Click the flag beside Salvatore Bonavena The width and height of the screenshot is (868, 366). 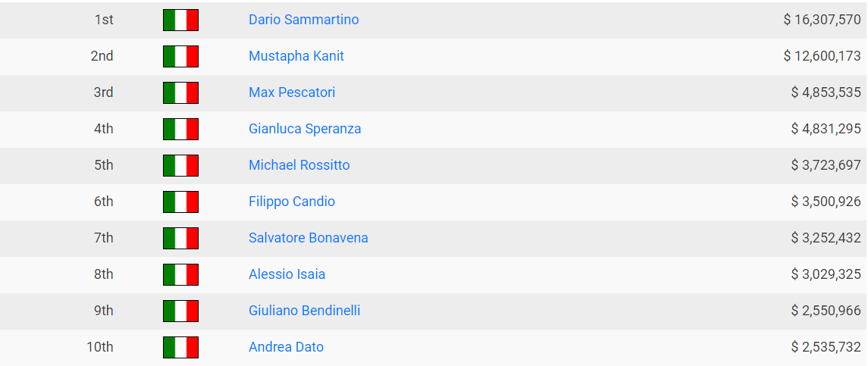click(180, 238)
